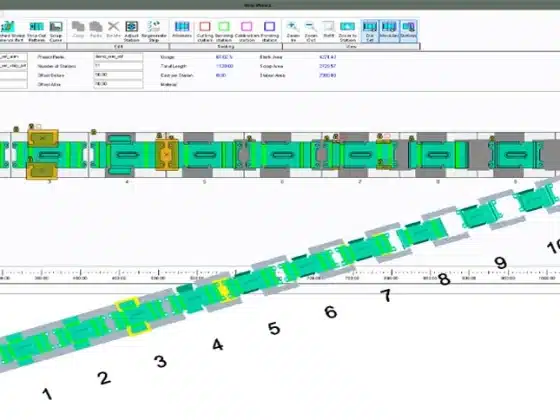Click the Number of Stations field
The width and height of the screenshot is (560, 420).
pyautogui.click(x=119, y=66)
